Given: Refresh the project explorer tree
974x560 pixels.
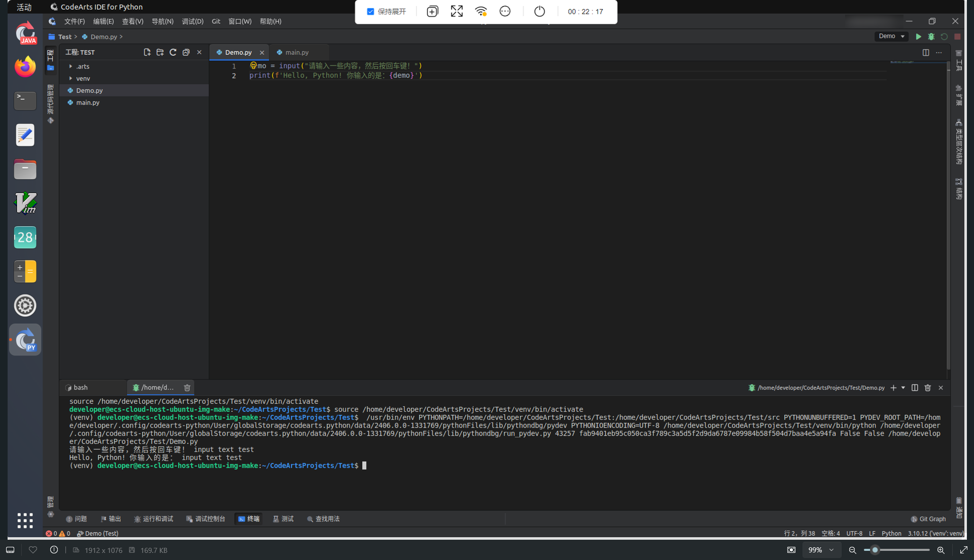Looking at the screenshot, I should (x=173, y=52).
